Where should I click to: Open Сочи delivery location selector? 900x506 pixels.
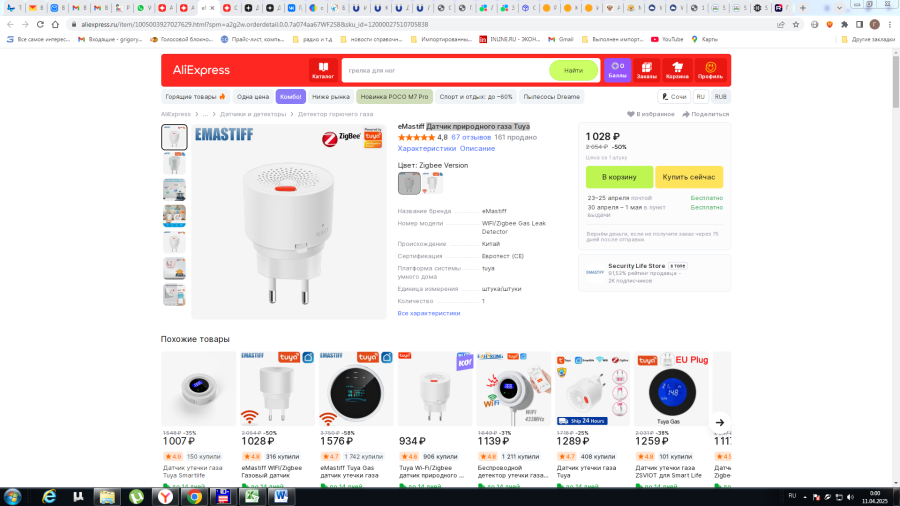pos(674,97)
